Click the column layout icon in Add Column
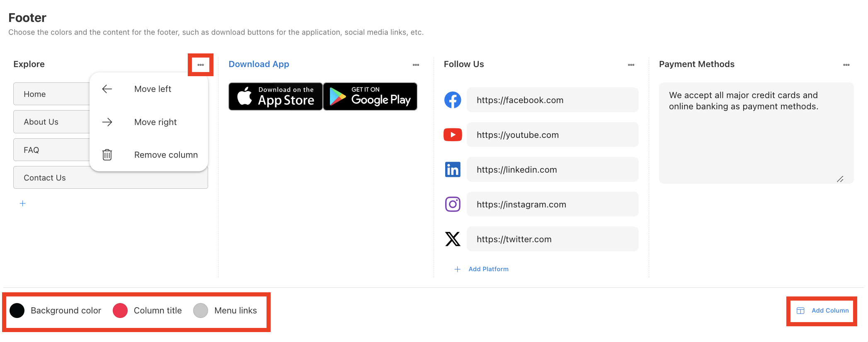 tap(800, 311)
